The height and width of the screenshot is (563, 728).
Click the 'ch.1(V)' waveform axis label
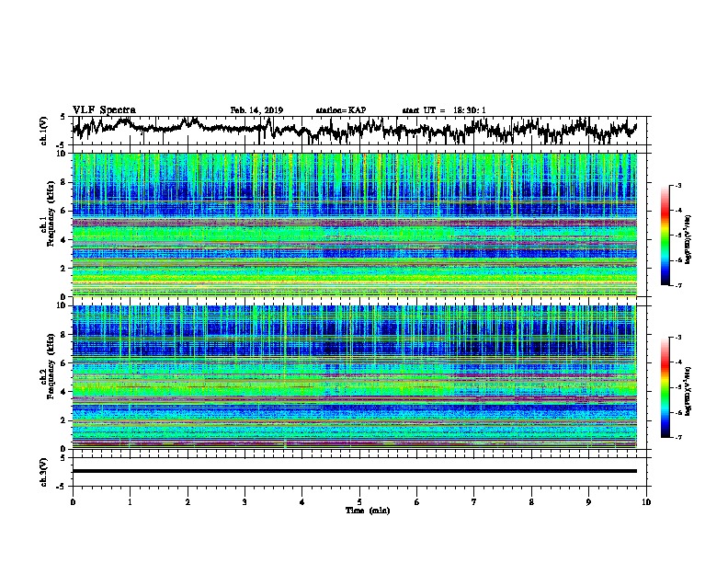coord(44,131)
